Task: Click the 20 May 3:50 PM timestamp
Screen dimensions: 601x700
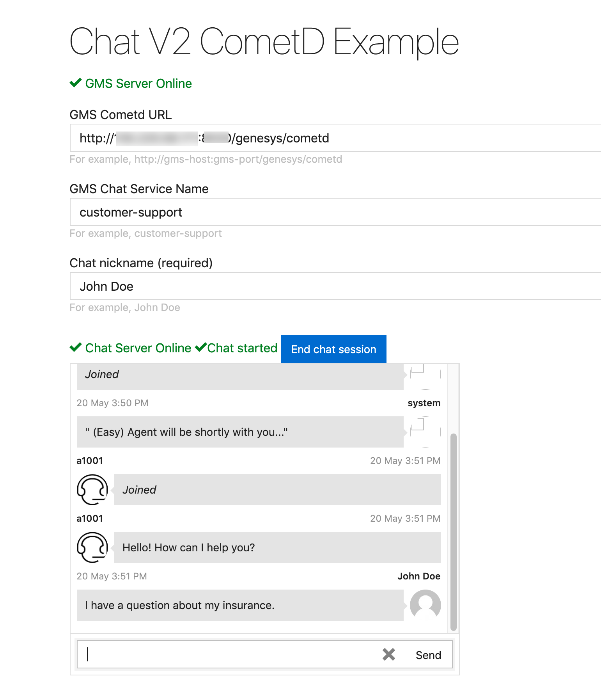Action: pos(112,403)
